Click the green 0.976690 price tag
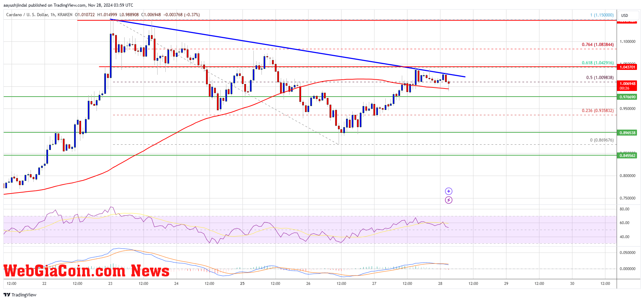Screen dimensions: 644x301 pos(627,97)
